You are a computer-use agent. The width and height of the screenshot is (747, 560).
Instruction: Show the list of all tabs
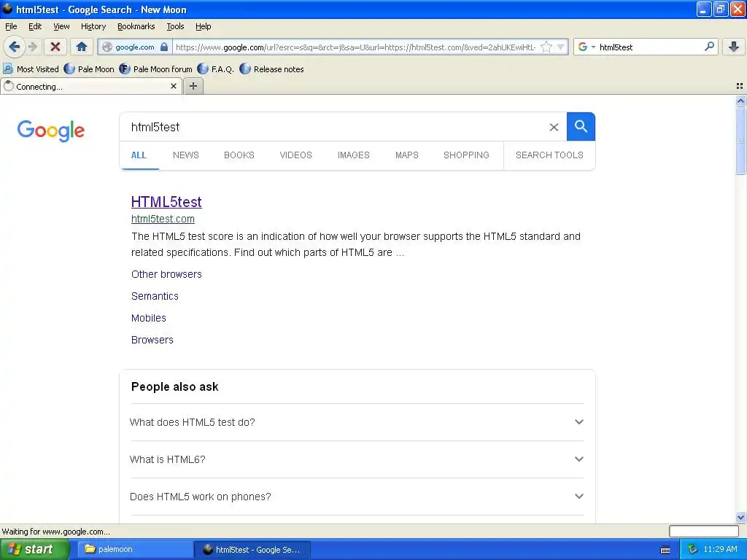(740, 86)
